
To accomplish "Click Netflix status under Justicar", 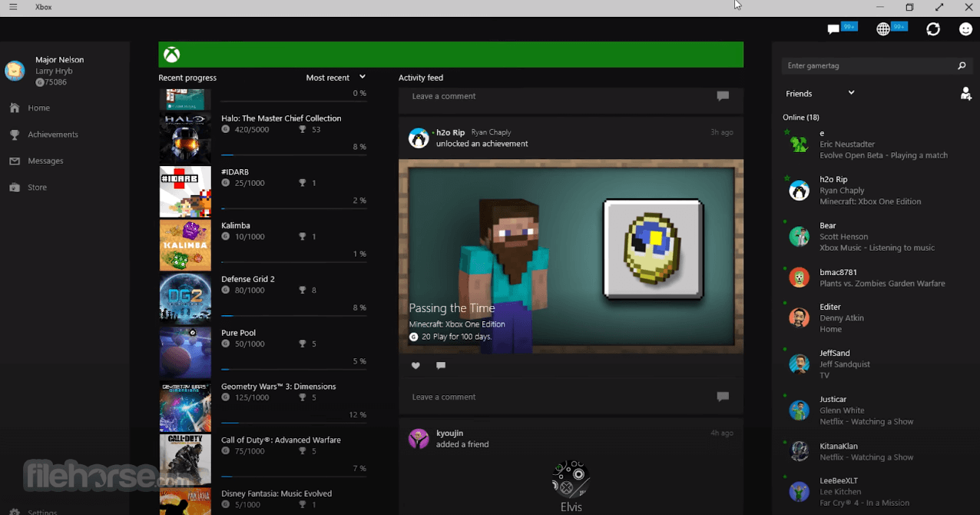I will click(866, 422).
